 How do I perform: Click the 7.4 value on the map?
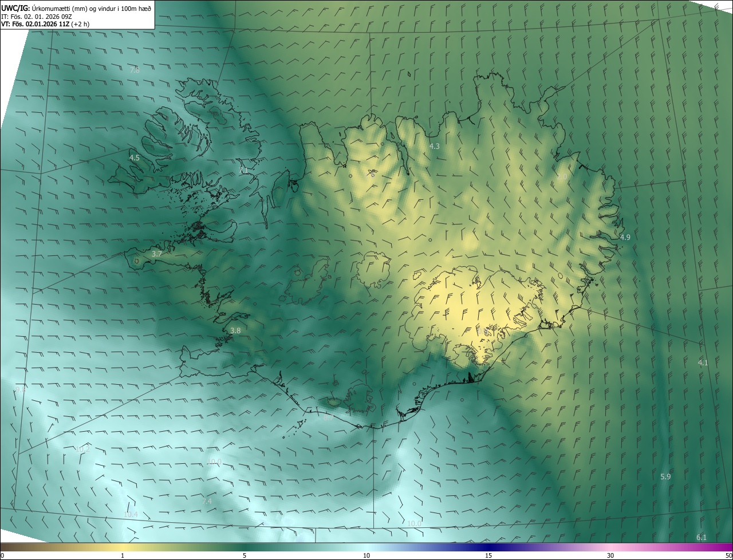pos(207,501)
